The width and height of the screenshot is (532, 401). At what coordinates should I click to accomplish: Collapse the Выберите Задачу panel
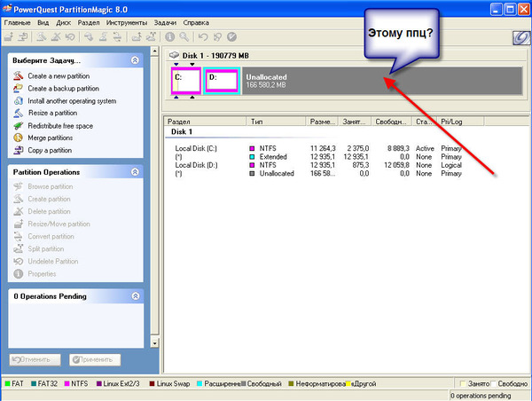135,60
